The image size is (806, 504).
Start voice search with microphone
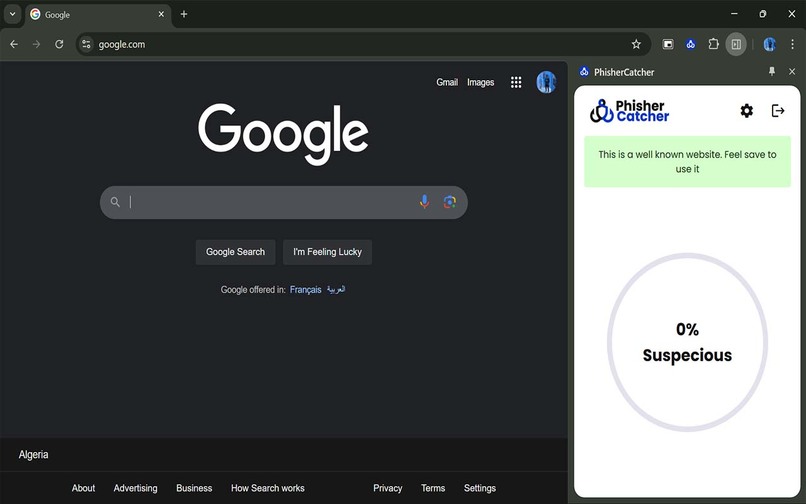(424, 202)
